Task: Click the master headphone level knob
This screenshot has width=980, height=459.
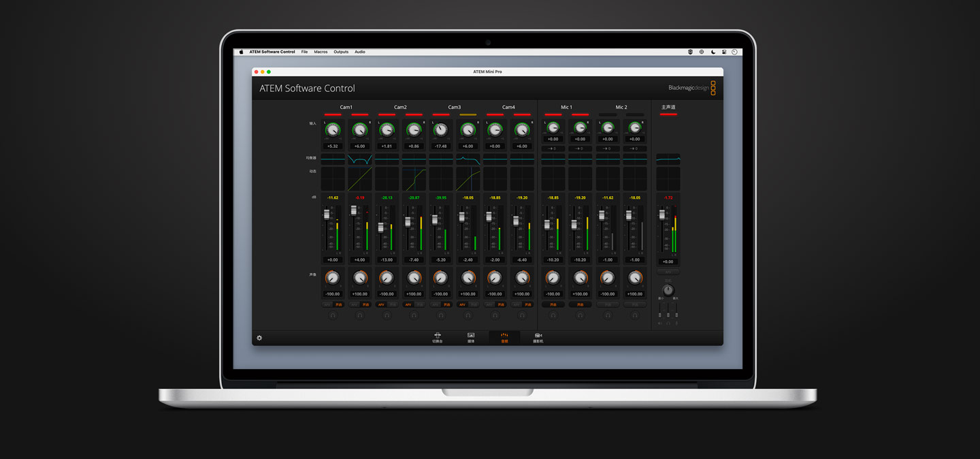Action: (x=668, y=290)
